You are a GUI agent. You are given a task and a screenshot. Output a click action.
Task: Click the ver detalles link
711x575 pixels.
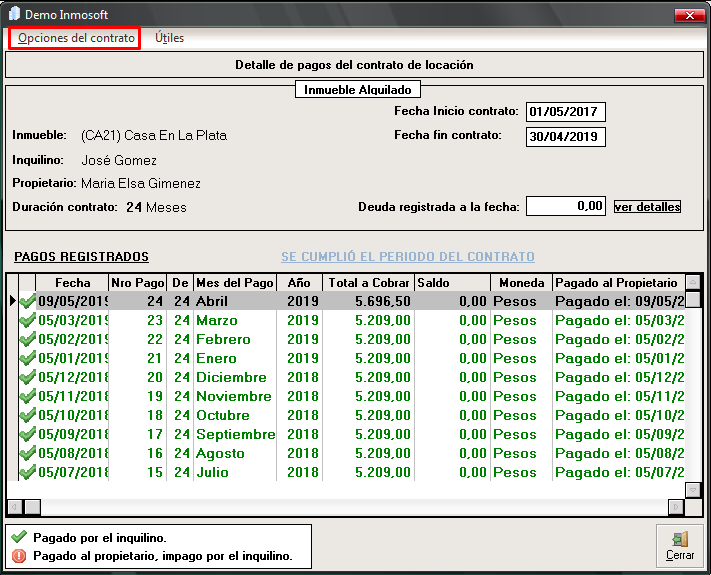coord(647,207)
